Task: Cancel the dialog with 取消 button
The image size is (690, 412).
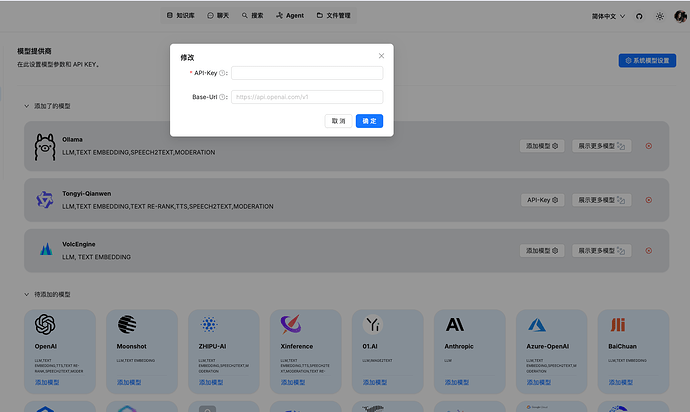Action: tap(338, 121)
